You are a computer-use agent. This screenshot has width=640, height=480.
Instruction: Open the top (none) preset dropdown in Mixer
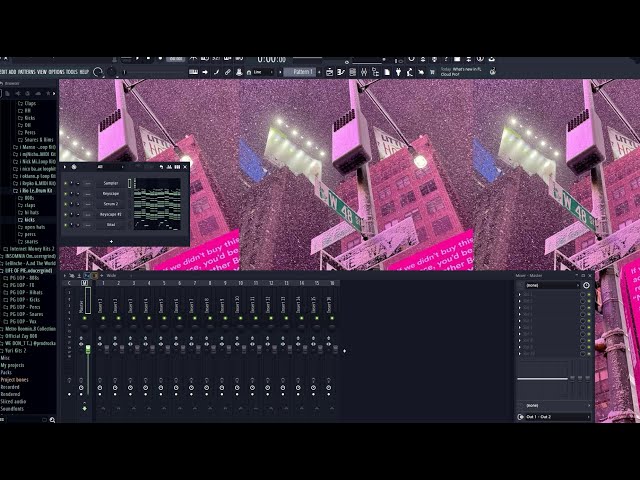pos(552,285)
